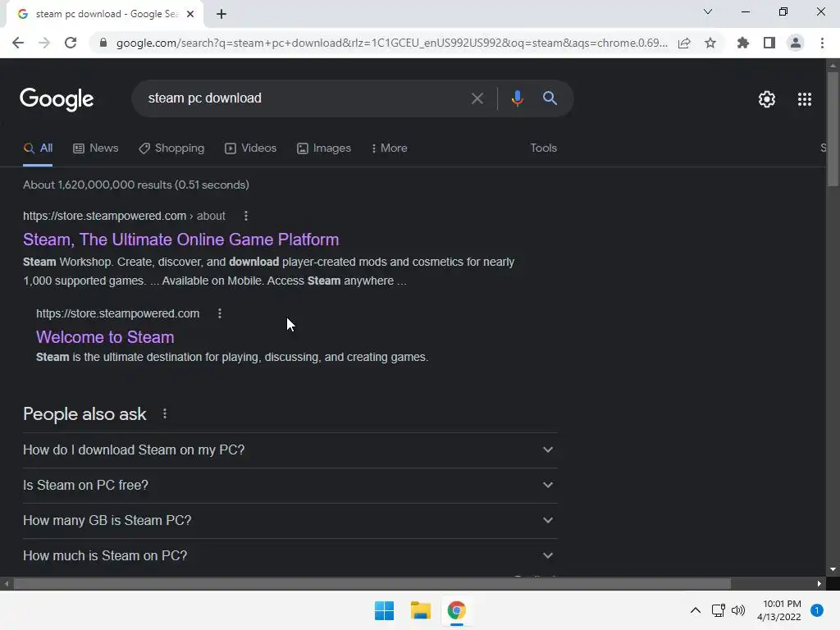
Task: Switch to the Videos tab
Action: (x=251, y=148)
